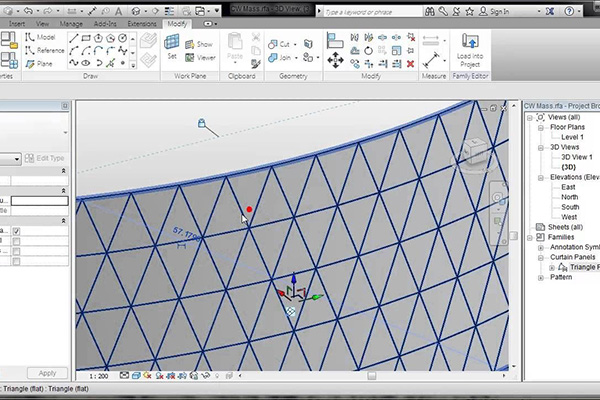The height and width of the screenshot is (400, 600).
Task: Open the View ribbon tab
Action: click(x=42, y=24)
